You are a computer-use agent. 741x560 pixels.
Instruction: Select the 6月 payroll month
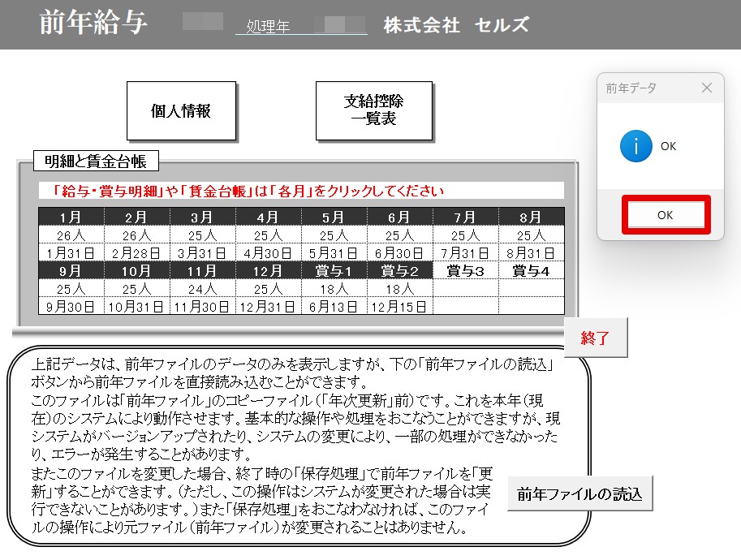(400, 217)
